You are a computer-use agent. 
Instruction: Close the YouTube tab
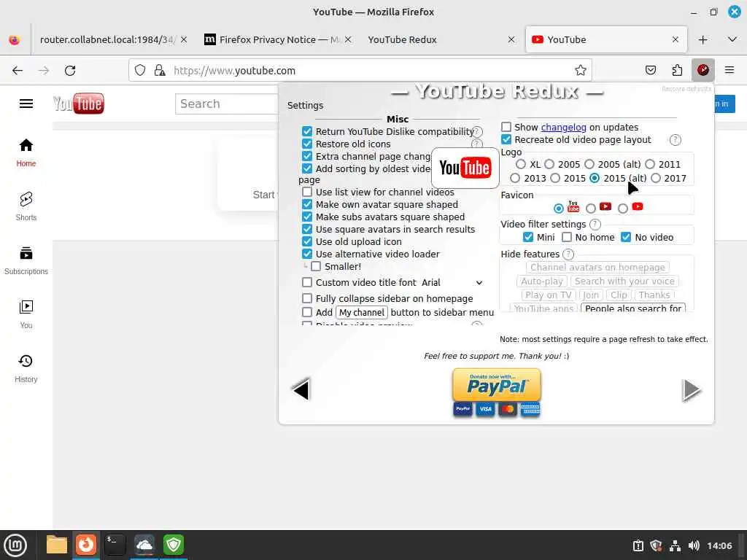(675, 39)
